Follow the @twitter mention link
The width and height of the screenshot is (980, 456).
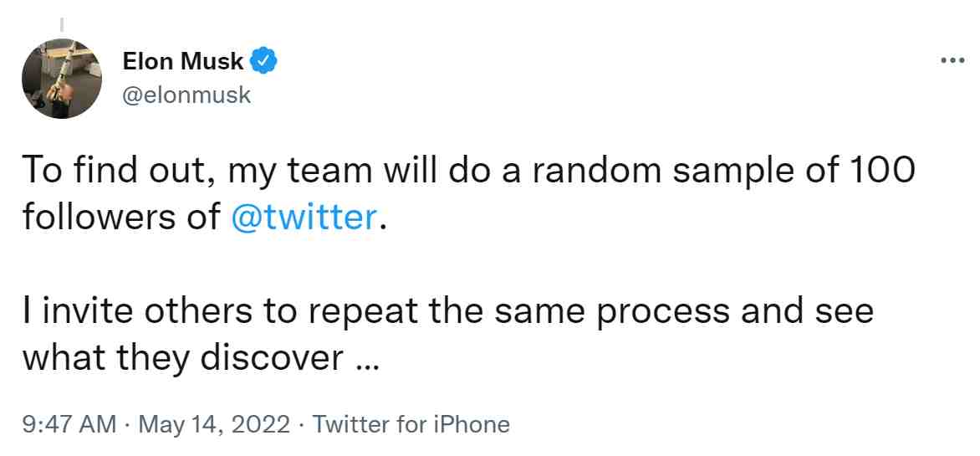304,217
